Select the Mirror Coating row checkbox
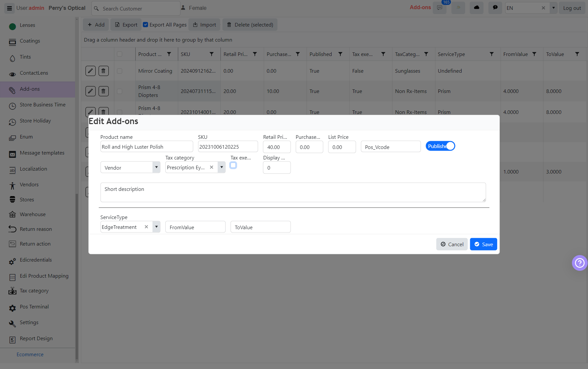This screenshot has width=588, height=369. pos(120,71)
